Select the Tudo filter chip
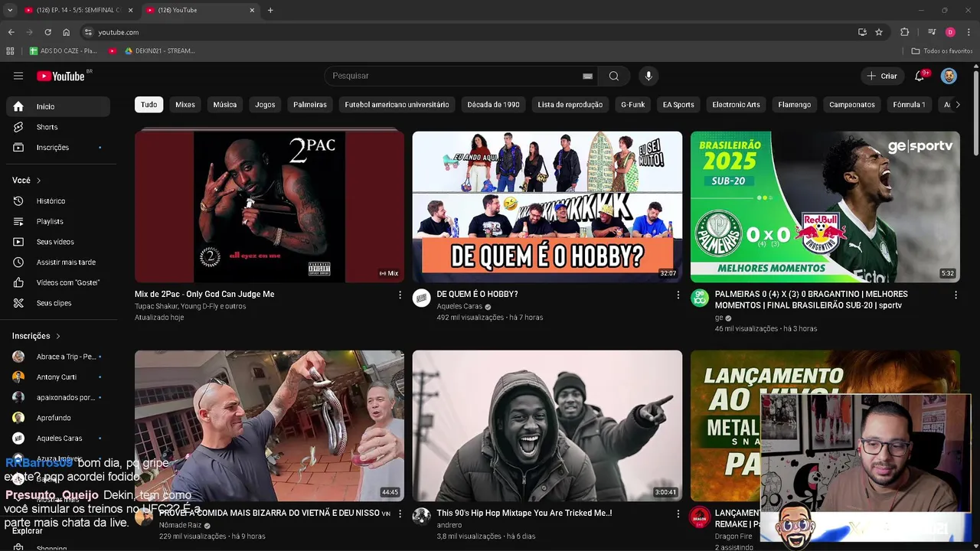980x551 pixels. pos(149,105)
